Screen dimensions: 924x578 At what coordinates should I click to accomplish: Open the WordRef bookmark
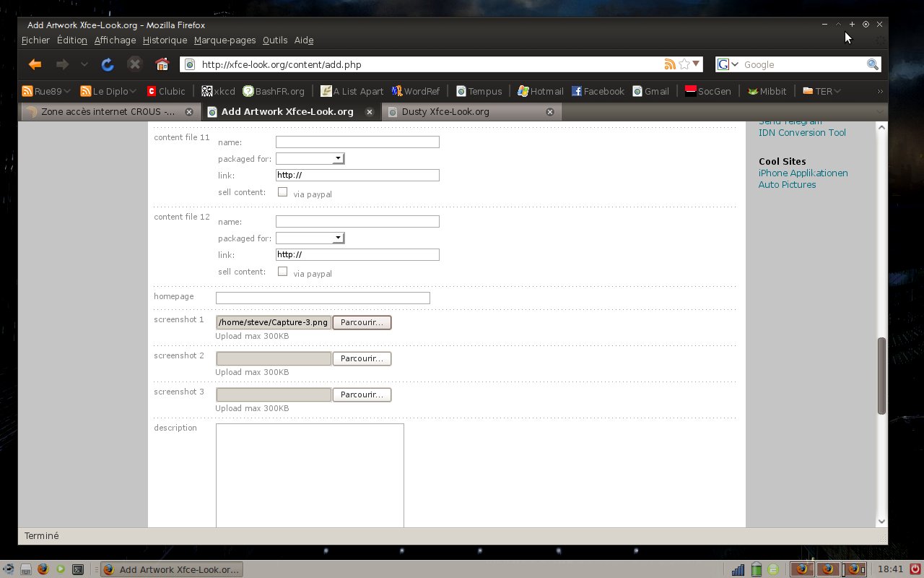[416, 91]
